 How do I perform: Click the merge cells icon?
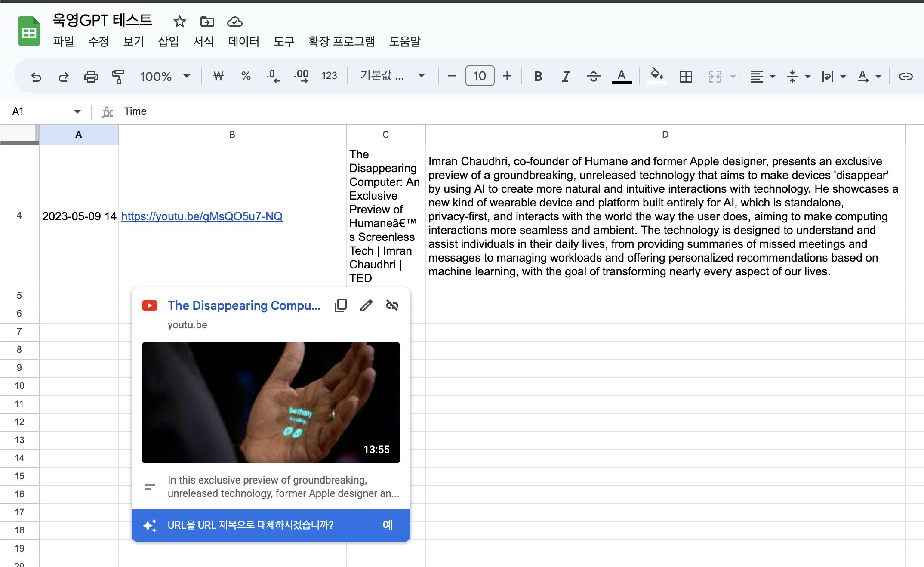715,77
